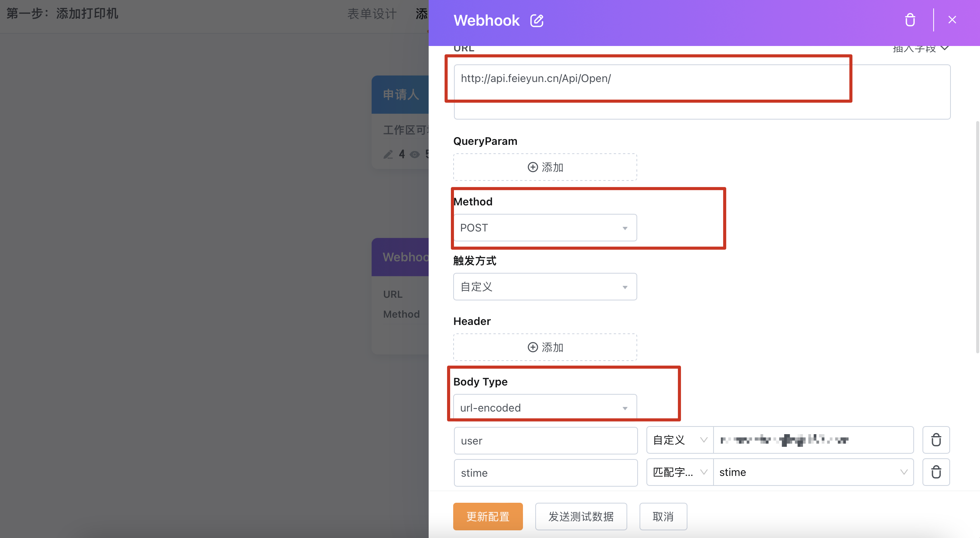Open the stime matched field dropdown
The image size is (980, 538).
point(813,472)
